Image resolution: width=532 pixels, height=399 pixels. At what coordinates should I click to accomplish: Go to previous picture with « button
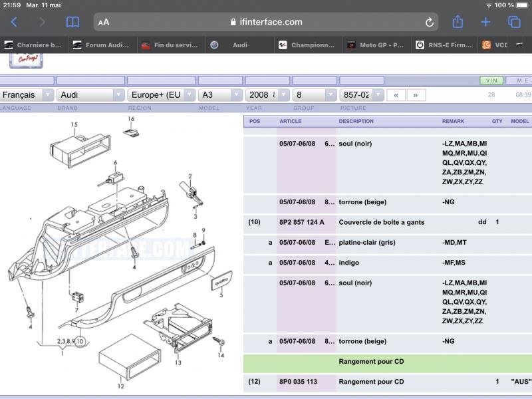coord(396,95)
